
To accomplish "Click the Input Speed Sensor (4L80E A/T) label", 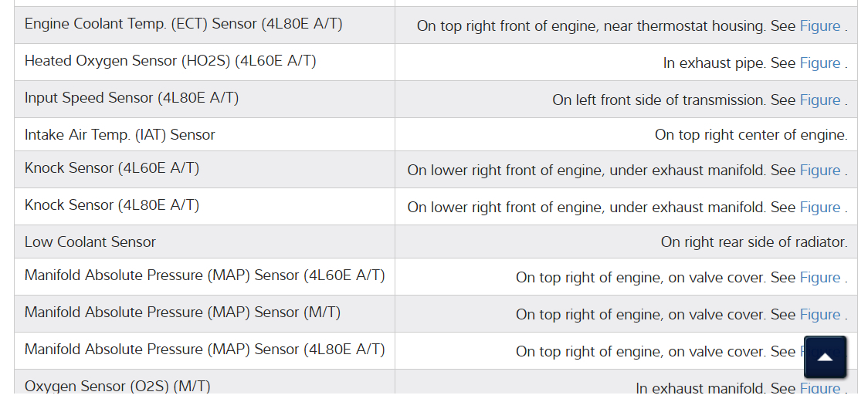I will tap(131, 98).
